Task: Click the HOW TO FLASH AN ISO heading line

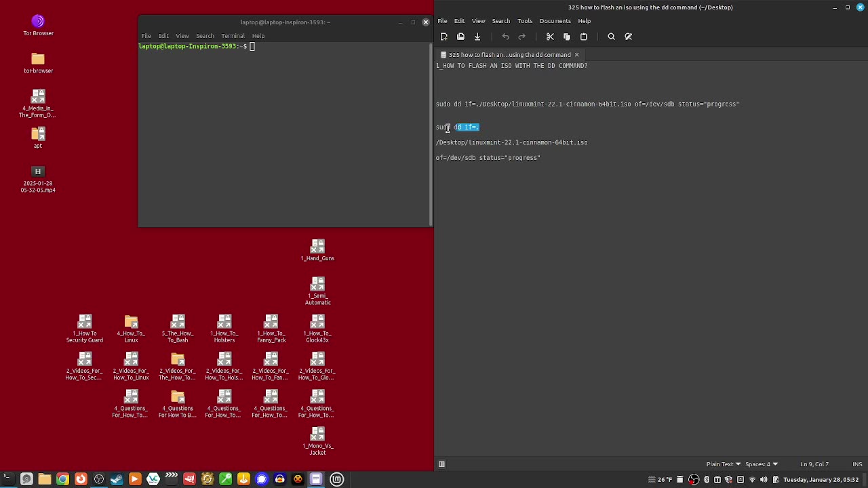Action: (511, 66)
